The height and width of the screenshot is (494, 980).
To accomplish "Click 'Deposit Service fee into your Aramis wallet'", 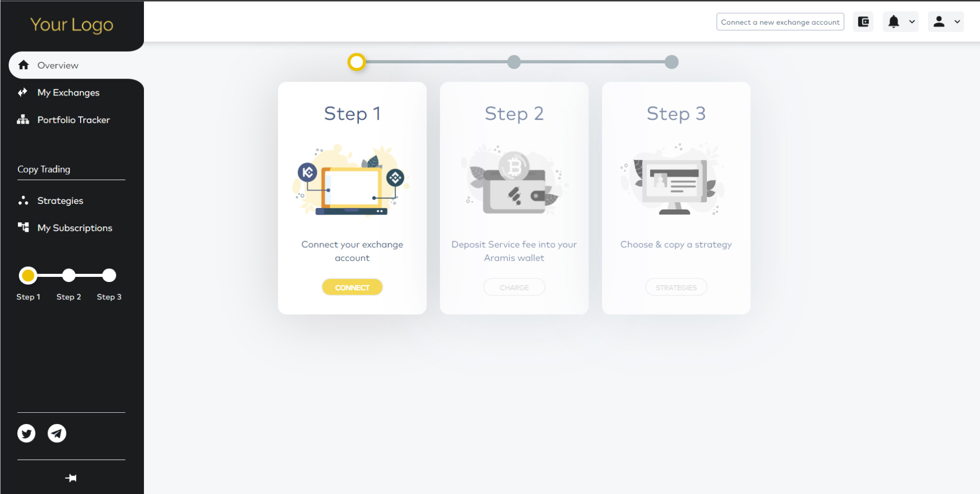I will (x=514, y=251).
